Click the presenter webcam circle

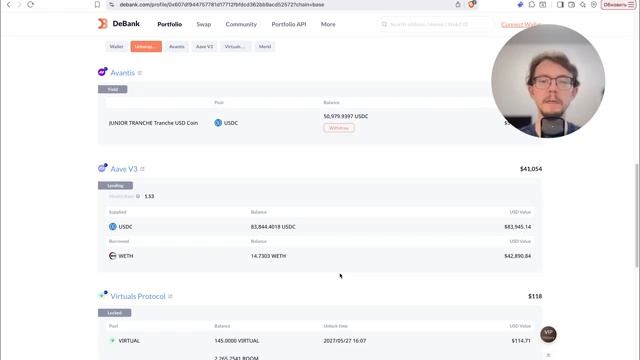tap(548, 81)
